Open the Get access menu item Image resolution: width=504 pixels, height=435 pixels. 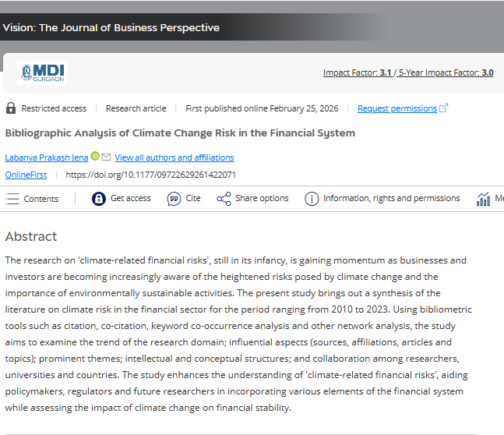(130, 199)
